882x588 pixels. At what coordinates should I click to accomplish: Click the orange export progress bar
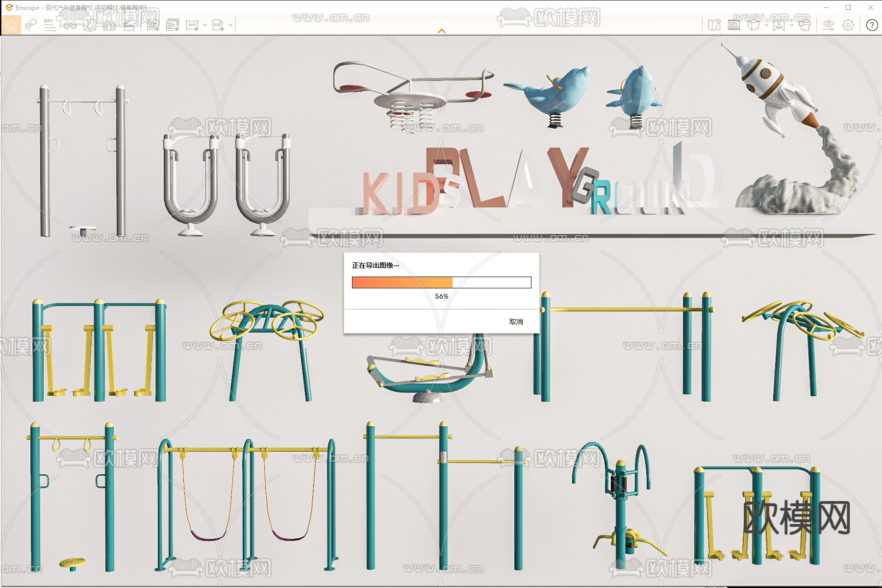[442, 282]
